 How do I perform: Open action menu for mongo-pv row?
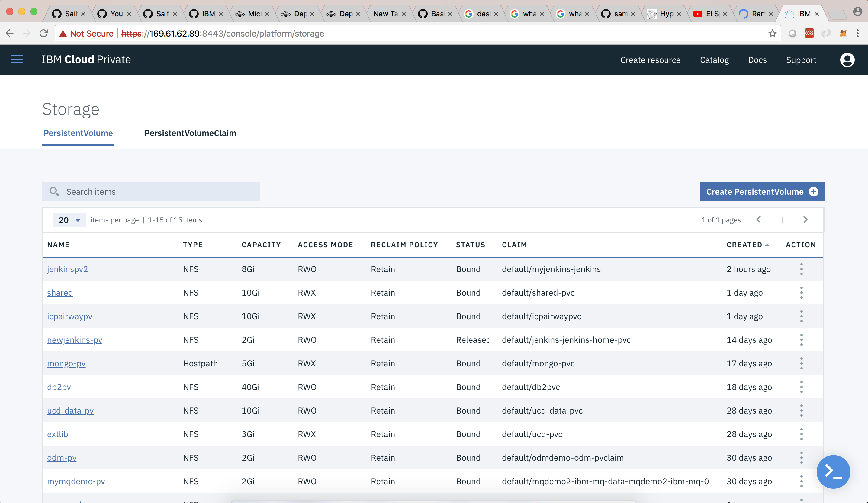(x=801, y=363)
